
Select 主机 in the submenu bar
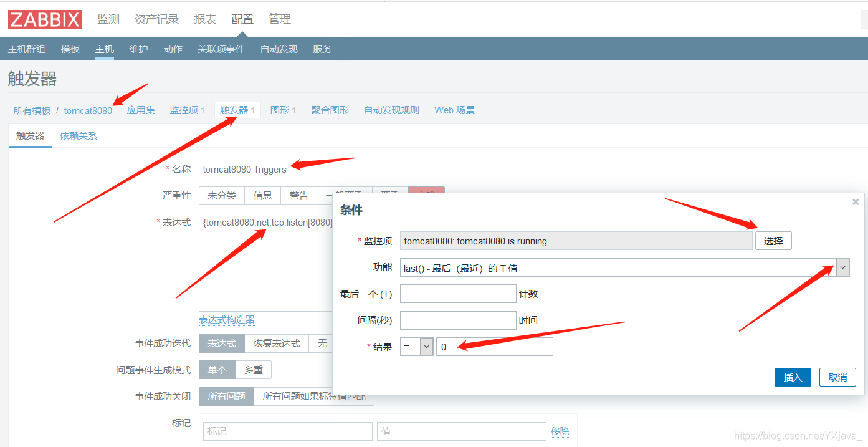tap(105, 49)
